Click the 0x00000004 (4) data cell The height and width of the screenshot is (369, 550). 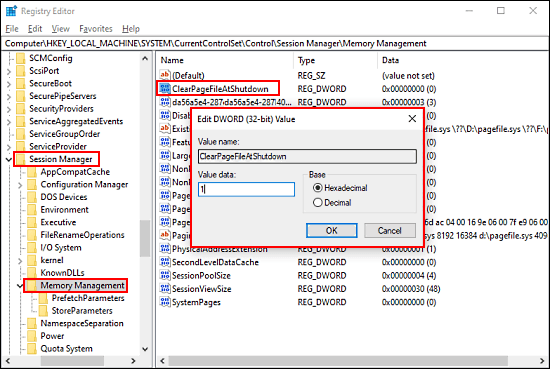409,276
